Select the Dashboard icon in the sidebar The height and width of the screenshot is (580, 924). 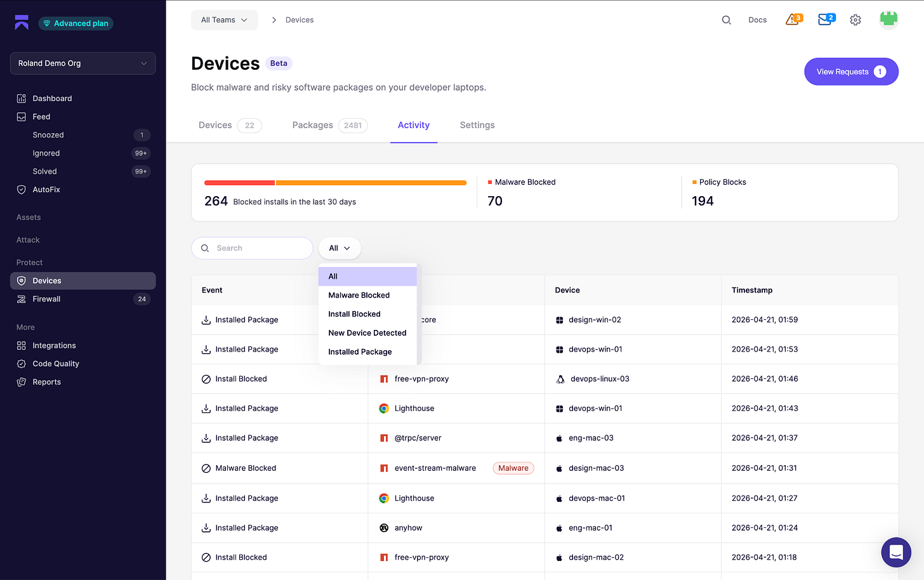pyautogui.click(x=21, y=98)
